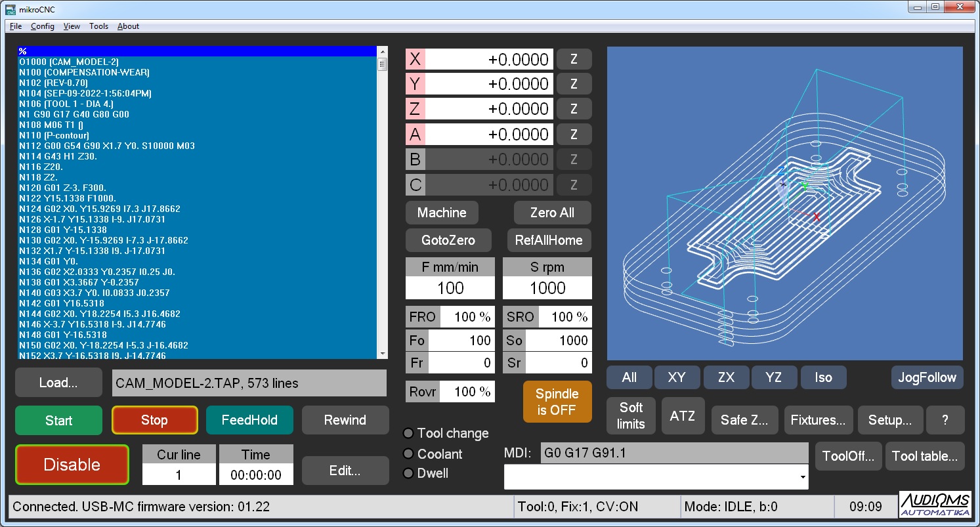Click the FRO feed override percentage
Viewport: 980px width, 527px height.
click(x=465, y=317)
